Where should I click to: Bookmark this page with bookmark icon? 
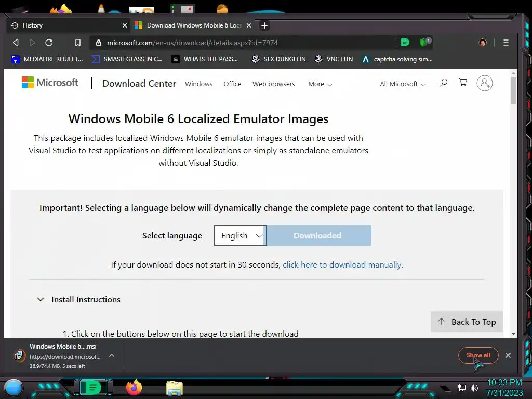(x=78, y=43)
